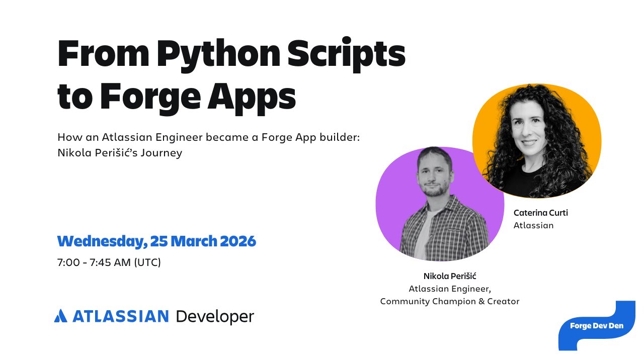Click the title line 'From Python Scripts'
Screen dimensions: 644x362
231,55
